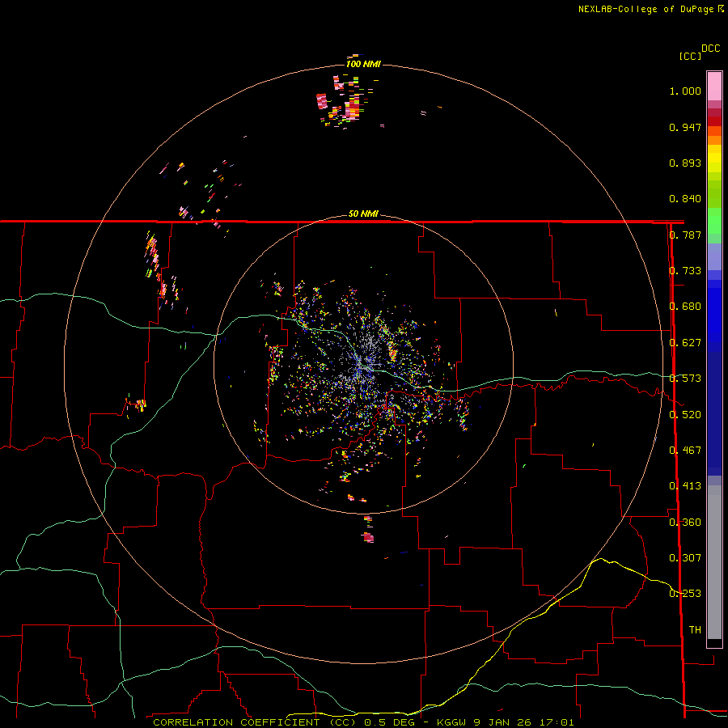The width and height of the screenshot is (728, 728).
Task: Click the 0.253 scale label
Action: tap(685, 594)
